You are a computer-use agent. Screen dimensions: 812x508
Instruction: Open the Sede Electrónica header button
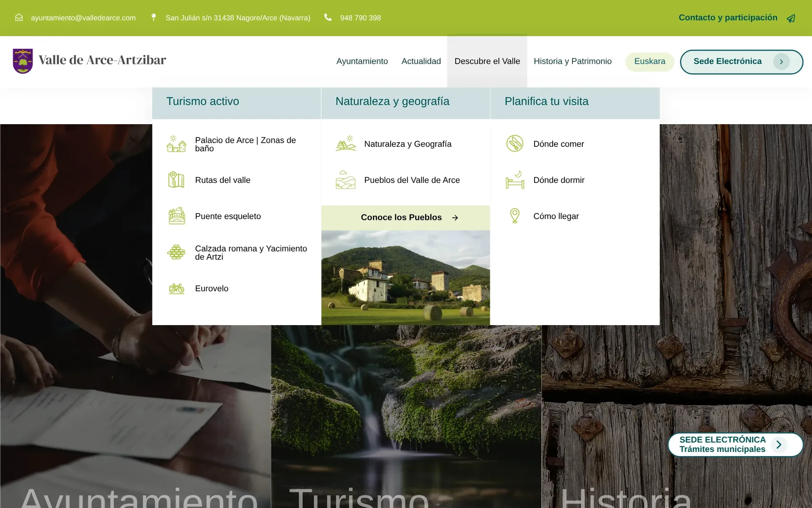pyautogui.click(x=741, y=62)
